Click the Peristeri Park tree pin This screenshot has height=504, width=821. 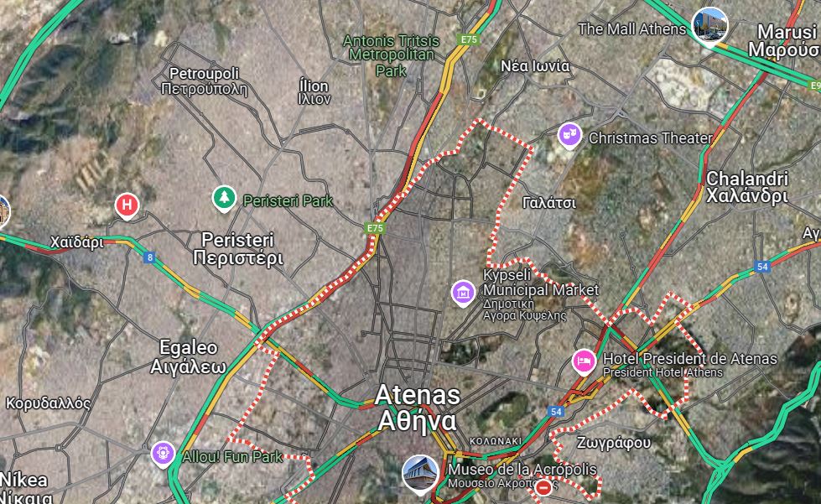click(224, 199)
